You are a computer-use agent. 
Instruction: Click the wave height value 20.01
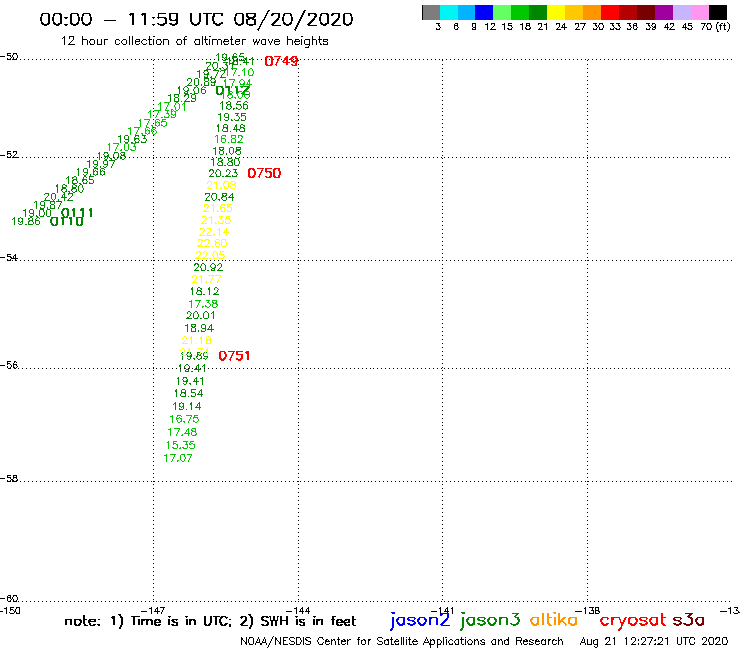click(x=201, y=315)
